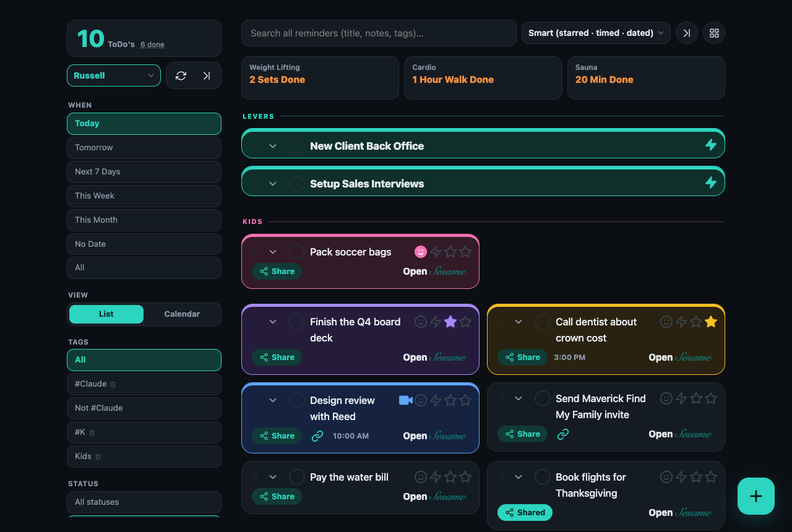Click the 6 done count link
The width and height of the screenshot is (792, 532).
pos(152,45)
